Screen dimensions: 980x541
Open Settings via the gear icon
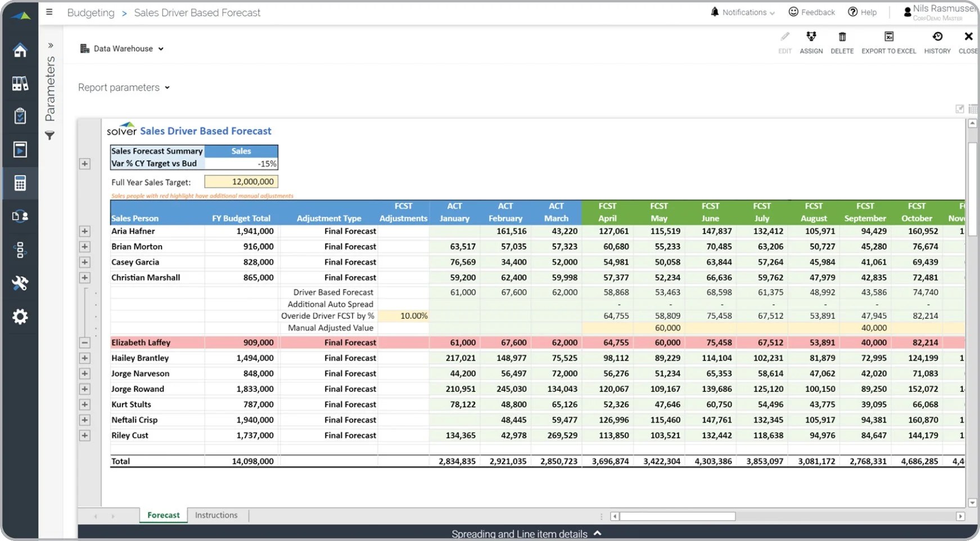point(20,317)
